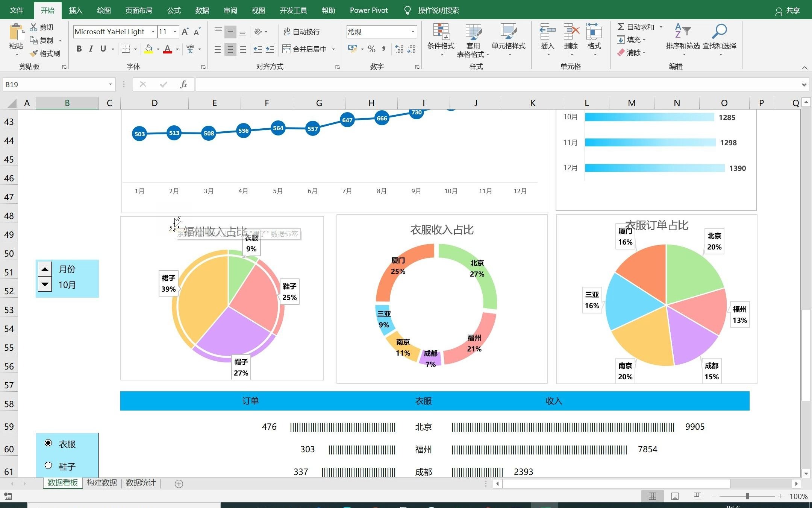
Task: Decrease font size with the smaller A
Action: pos(197,32)
